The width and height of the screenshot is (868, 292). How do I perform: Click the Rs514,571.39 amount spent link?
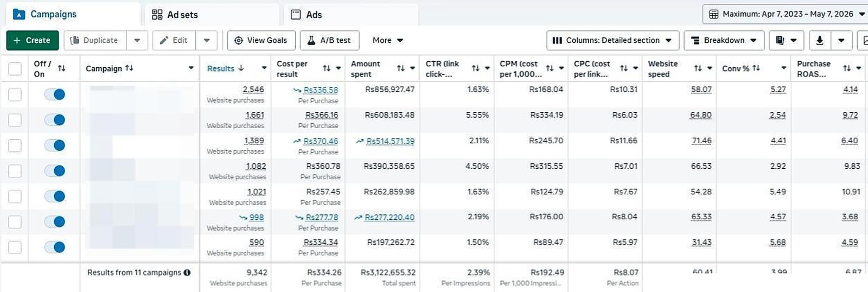coord(391,141)
